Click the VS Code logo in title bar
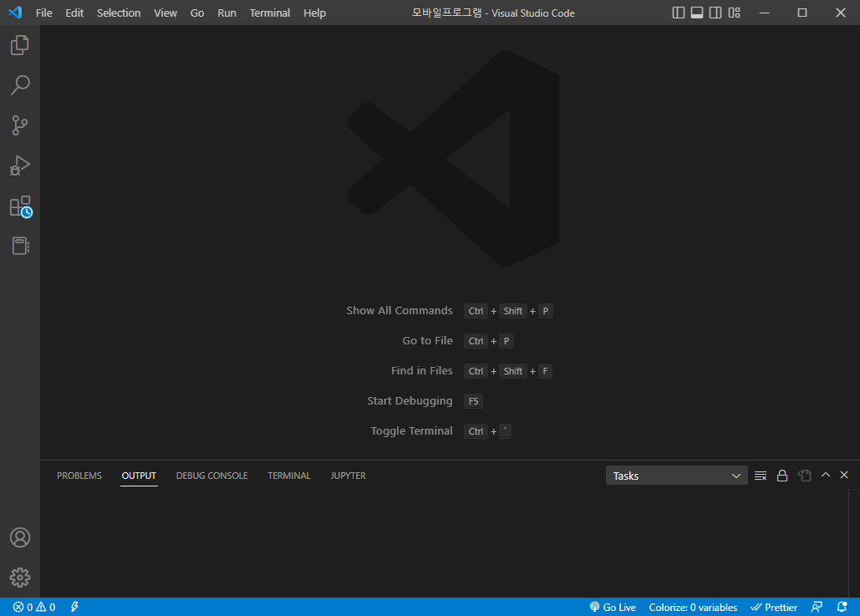Viewport: 860px width, 616px height. pyautogui.click(x=15, y=12)
